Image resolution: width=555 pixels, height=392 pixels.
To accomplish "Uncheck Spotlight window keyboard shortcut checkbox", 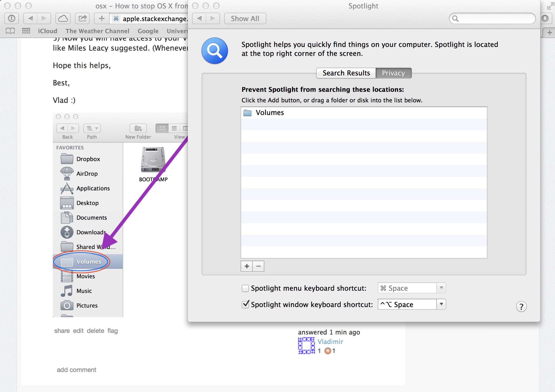I will pyautogui.click(x=245, y=304).
